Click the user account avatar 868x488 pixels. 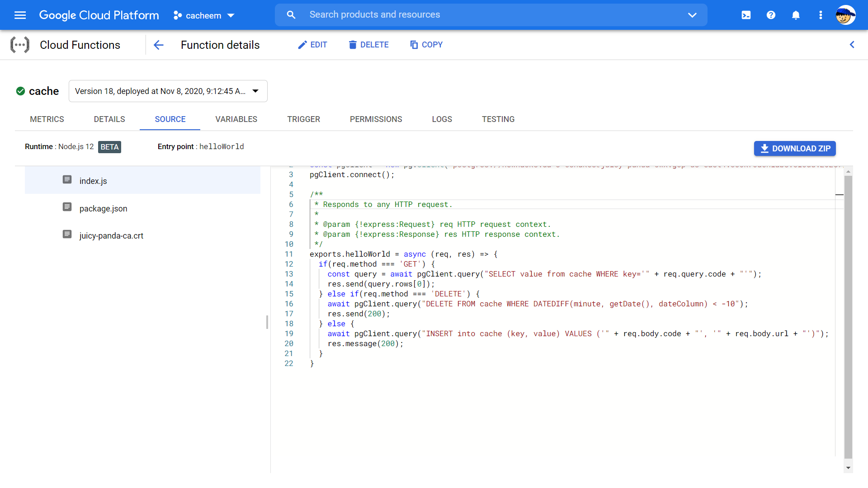point(845,15)
